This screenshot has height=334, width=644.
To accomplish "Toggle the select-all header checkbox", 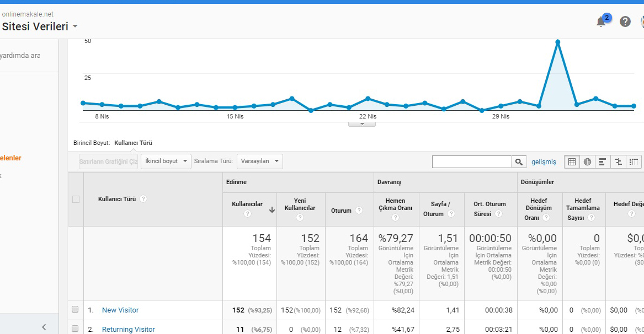I will point(76,200).
